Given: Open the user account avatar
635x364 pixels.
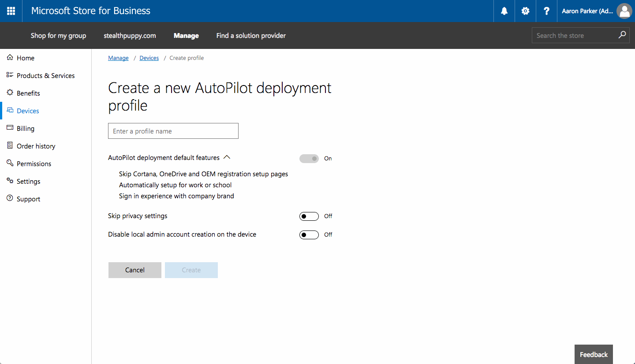Looking at the screenshot, I should point(624,11).
